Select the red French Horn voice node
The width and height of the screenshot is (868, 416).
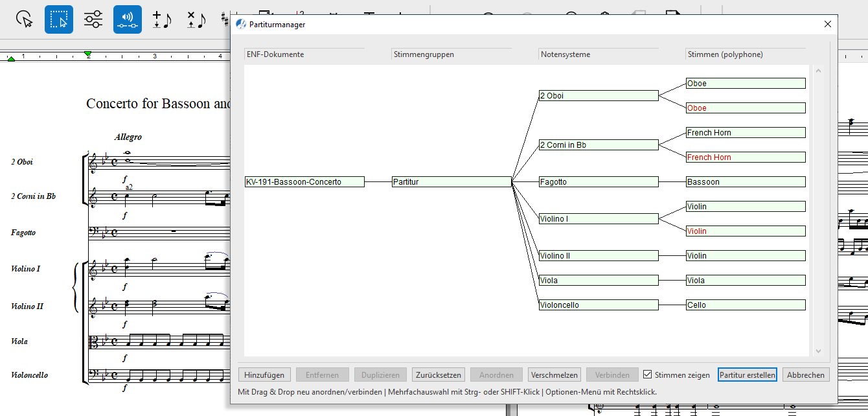click(746, 157)
